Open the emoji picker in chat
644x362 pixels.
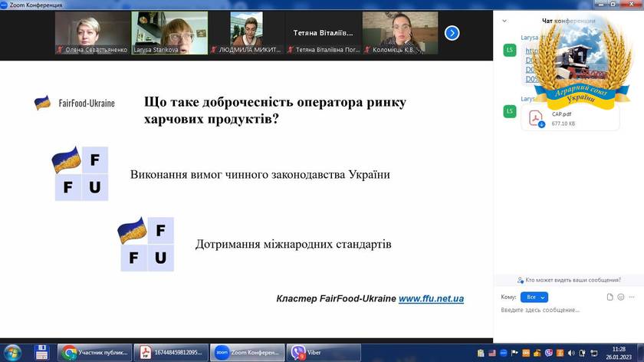point(620,297)
